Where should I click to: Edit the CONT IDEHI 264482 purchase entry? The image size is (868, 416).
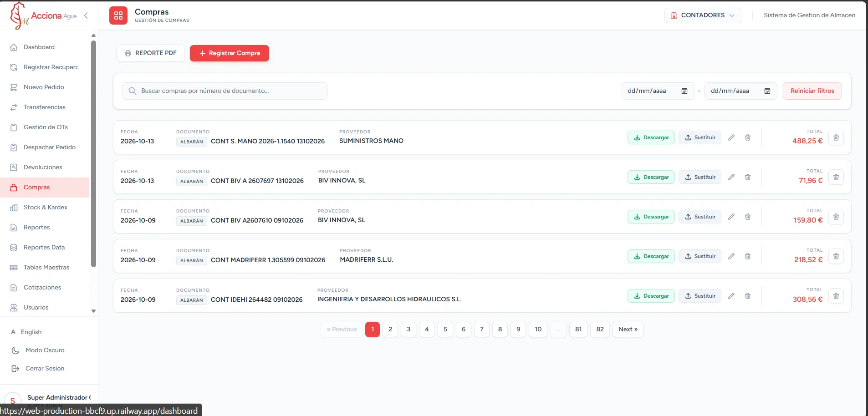point(731,296)
